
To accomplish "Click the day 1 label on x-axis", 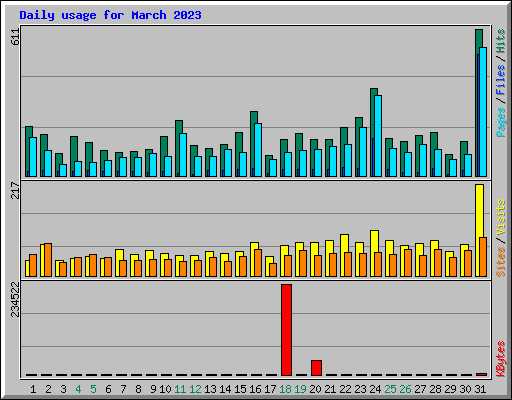I will [x=33, y=389].
